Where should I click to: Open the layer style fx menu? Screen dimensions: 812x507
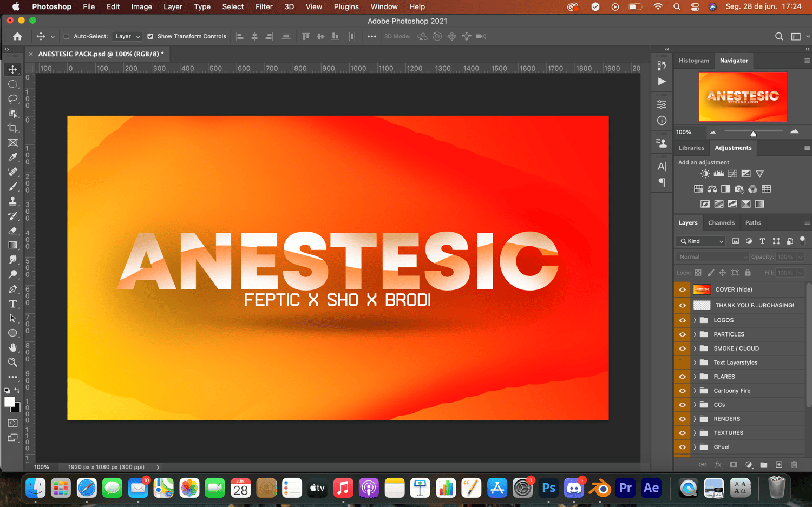coord(718,464)
